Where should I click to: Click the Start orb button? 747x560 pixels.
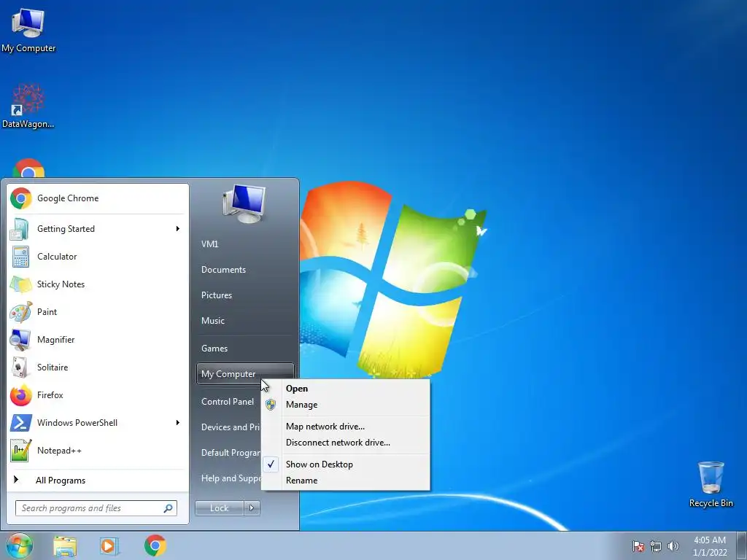20,545
